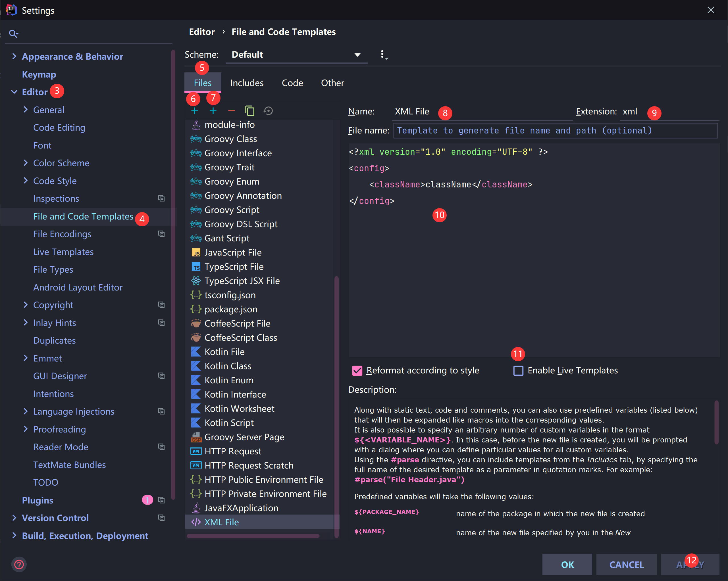Screen dimensions: 728x581
Task: Switch to the Includes tab
Action: click(x=246, y=83)
